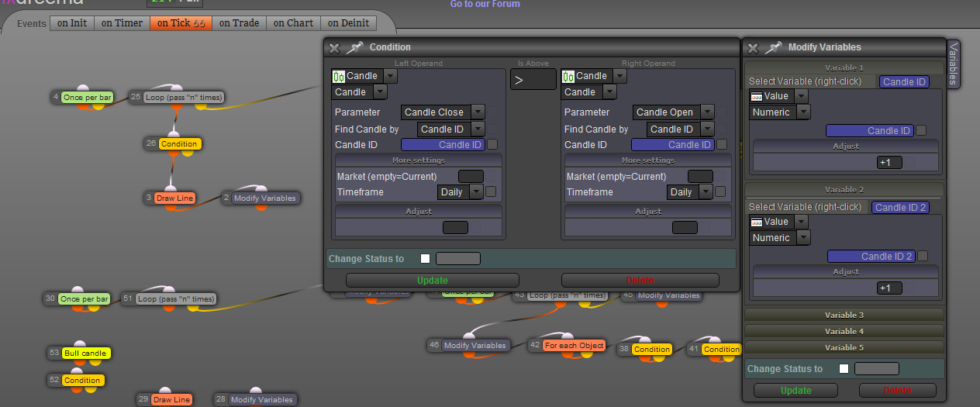Select the Draw Line block numbered 3
Screen dimensions: 980x407
[174, 198]
